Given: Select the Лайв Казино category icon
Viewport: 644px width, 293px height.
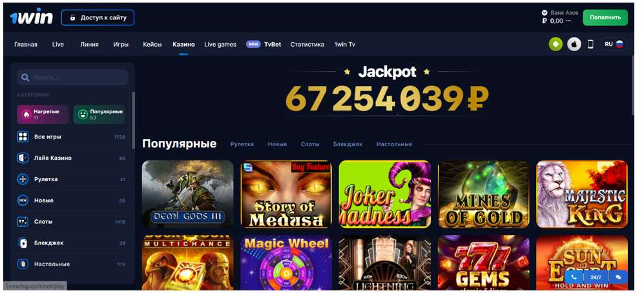Looking at the screenshot, I should [x=23, y=158].
